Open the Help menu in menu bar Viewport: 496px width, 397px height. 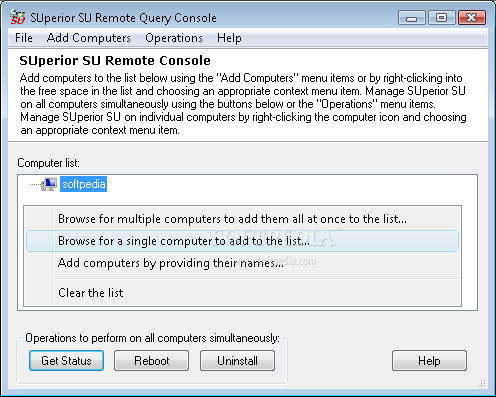[x=229, y=38]
